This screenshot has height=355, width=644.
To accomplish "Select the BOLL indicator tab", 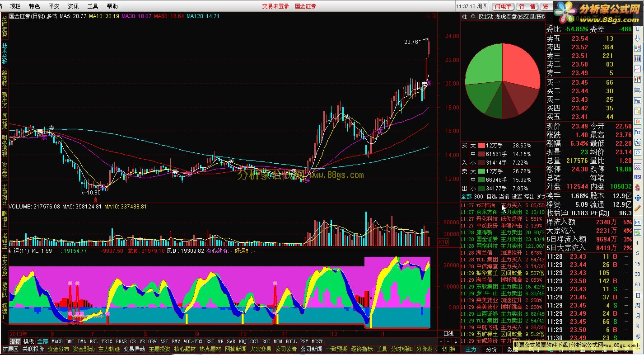I will pyautogui.click(x=291, y=341).
